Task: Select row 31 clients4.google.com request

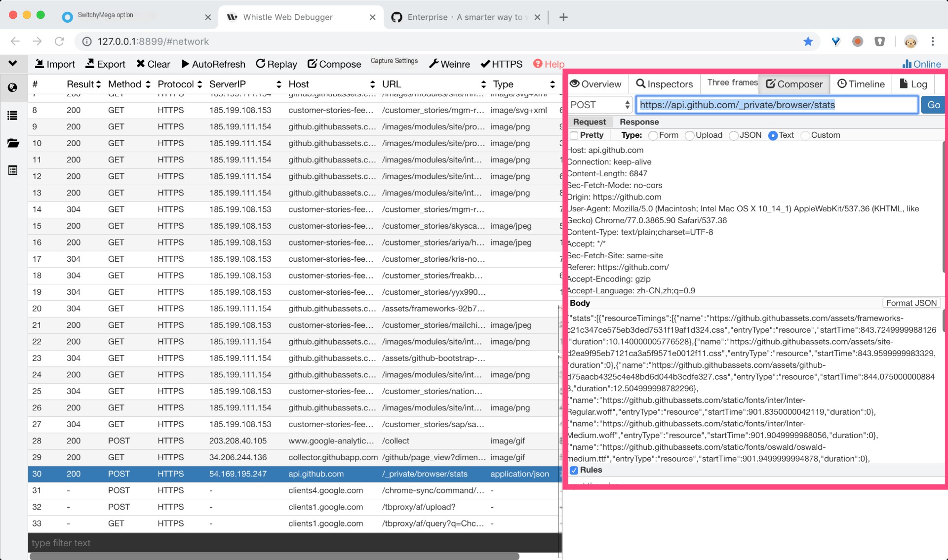Action: (x=295, y=490)
